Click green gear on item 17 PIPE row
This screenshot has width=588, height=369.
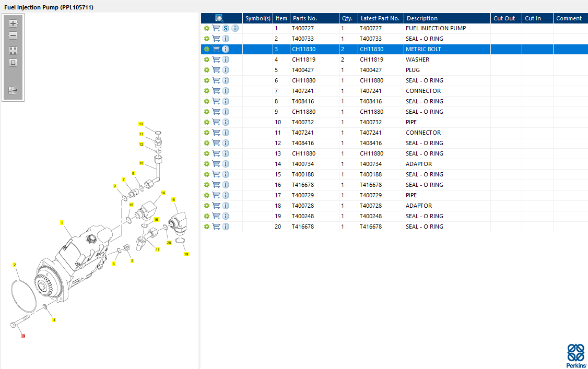tap(207, 195)
